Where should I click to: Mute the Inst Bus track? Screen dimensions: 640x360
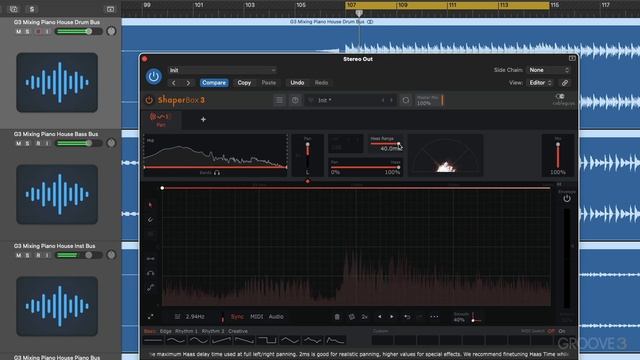click(18, 255)
